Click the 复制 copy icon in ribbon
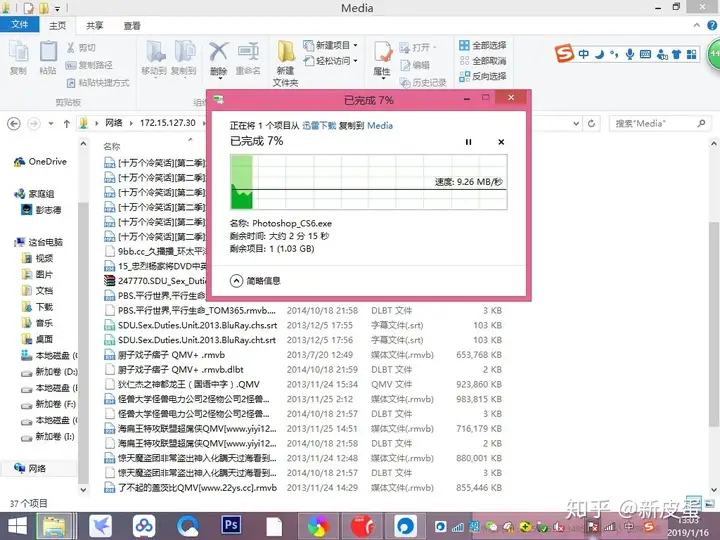 [18, 57]
